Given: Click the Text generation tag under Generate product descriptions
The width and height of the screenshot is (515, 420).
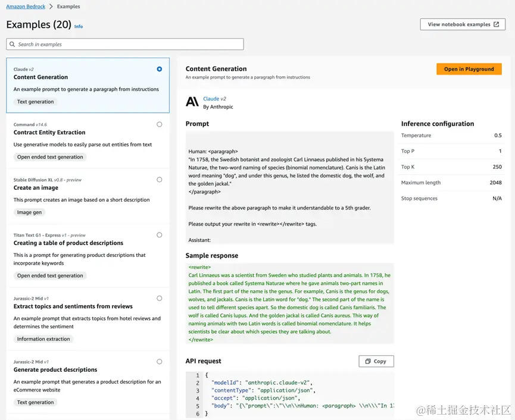Looking at the screenshot, I should click(36, 402).
